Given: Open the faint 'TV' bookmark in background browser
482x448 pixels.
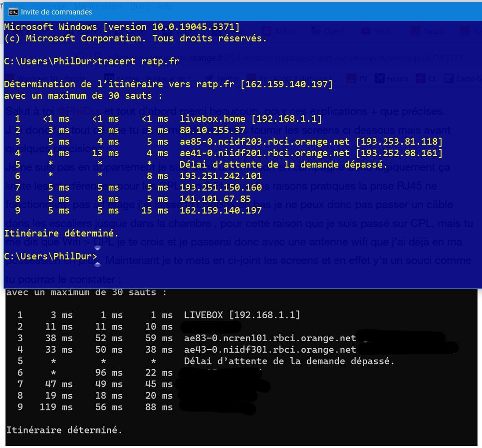Looking at the screenshot, I should 357,79.
